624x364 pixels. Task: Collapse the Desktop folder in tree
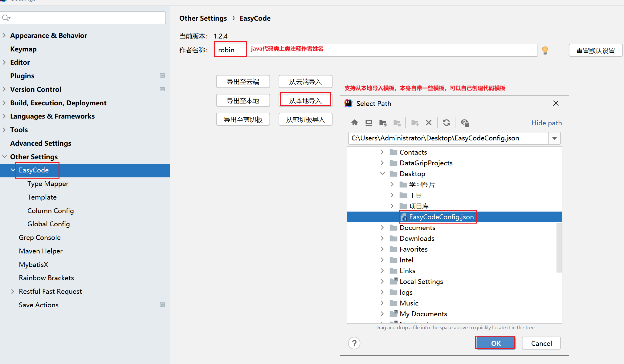click(382, 174)
